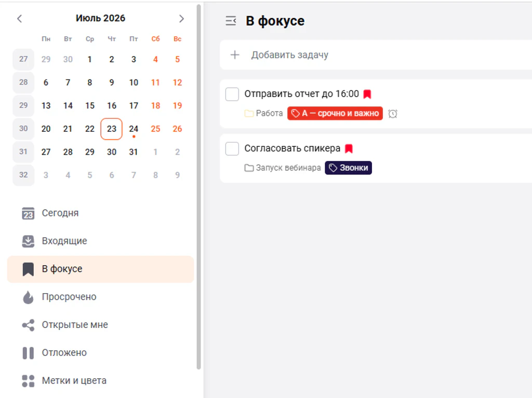Select July 1 in calendar

pos(89,59)
